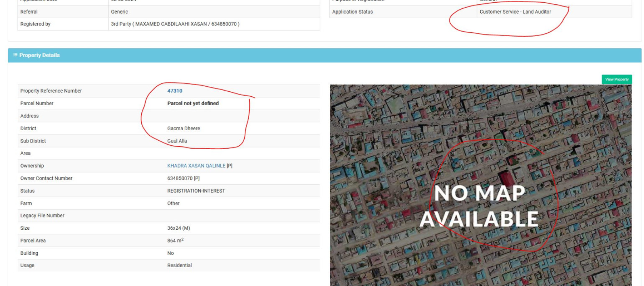
Task: Click the Legacy File Number label
Action: [42, 216]
